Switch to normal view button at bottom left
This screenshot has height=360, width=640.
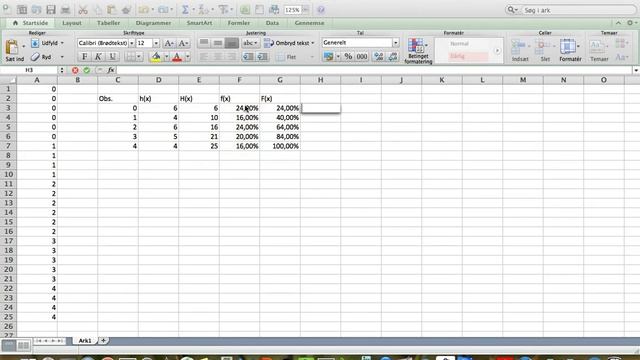pos(9,345)
